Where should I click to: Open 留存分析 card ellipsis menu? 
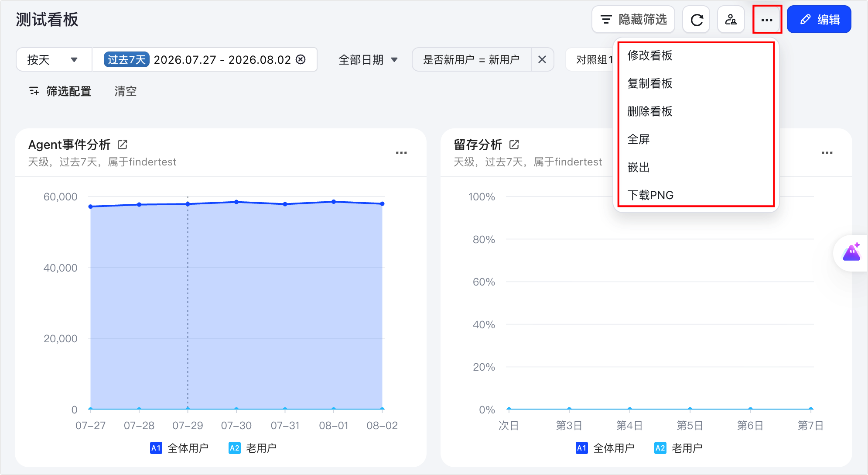827,153
